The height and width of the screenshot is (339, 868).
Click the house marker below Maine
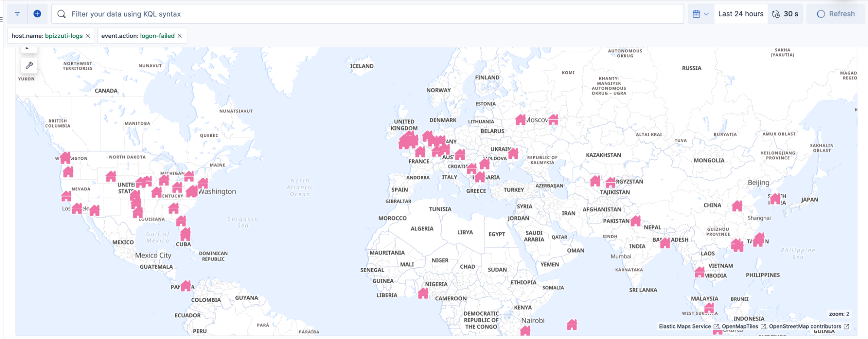coord(203,183)
